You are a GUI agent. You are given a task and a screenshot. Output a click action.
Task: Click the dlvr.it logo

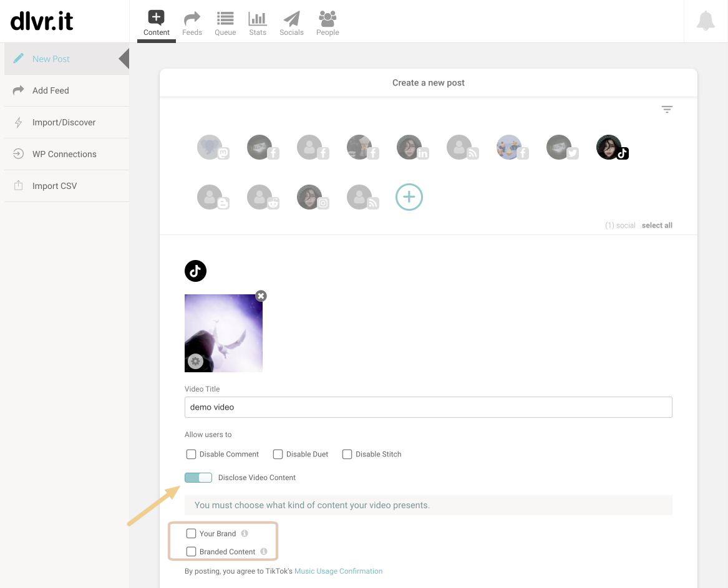point(42,21)
